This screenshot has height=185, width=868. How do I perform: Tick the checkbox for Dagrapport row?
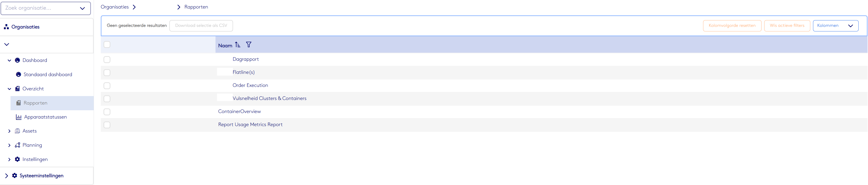click(107, 60)
